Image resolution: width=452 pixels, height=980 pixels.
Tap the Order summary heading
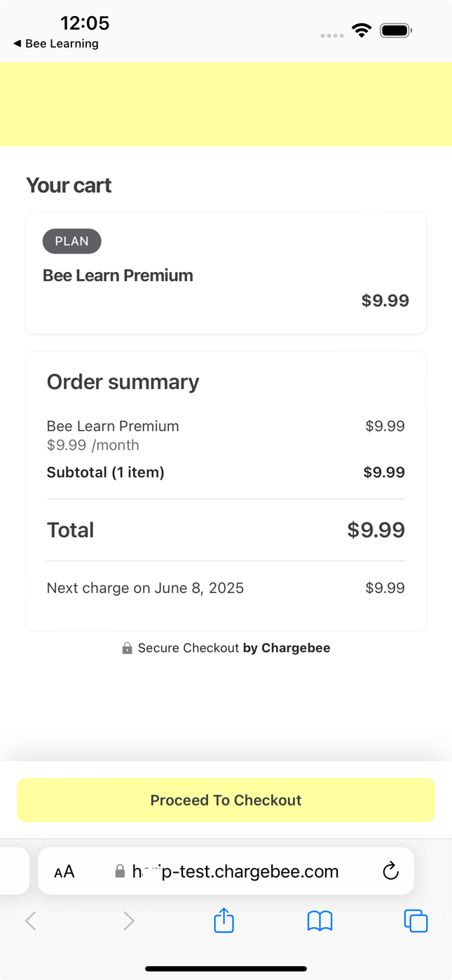(123, 381)
